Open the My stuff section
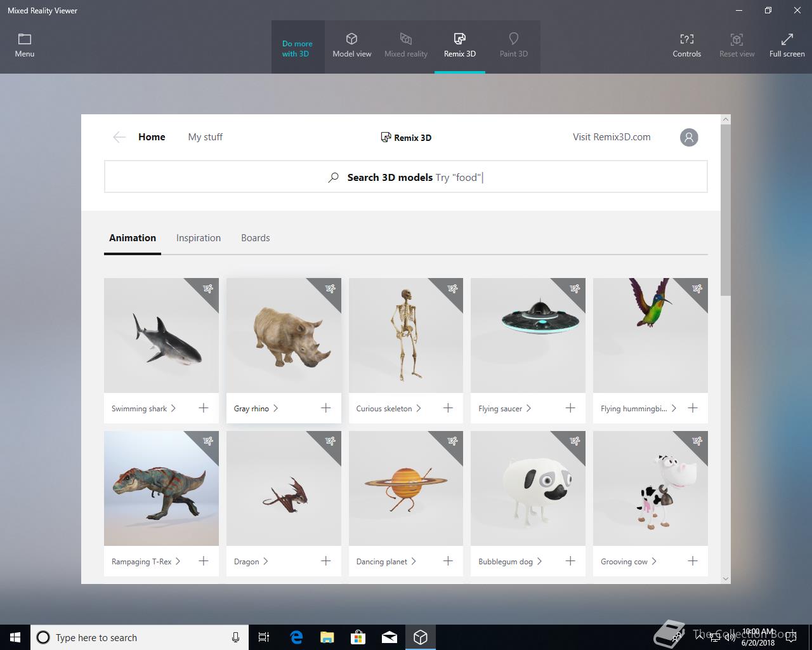812x650 pixels. point(206,137)
